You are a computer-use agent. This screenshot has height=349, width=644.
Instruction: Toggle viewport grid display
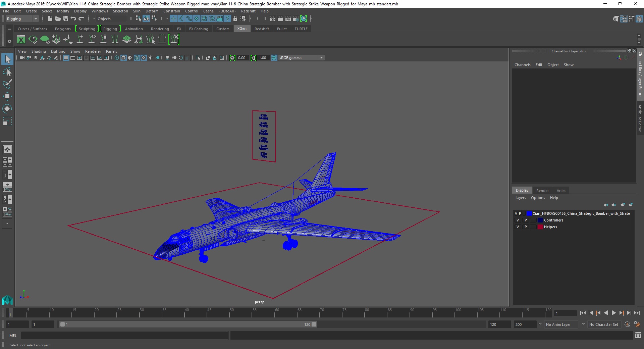click(x=66, y=58)
